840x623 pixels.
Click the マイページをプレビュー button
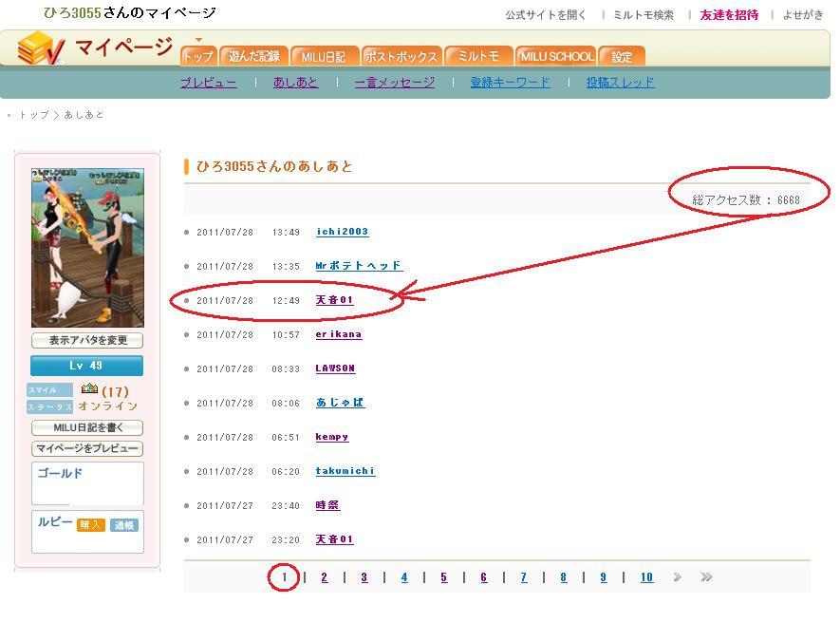(x=87, y=448)
